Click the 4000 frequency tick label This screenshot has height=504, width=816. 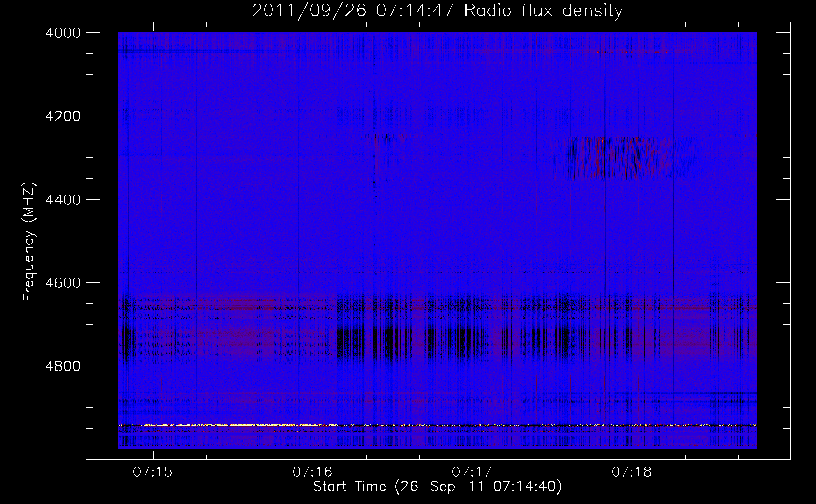point(63,33)
